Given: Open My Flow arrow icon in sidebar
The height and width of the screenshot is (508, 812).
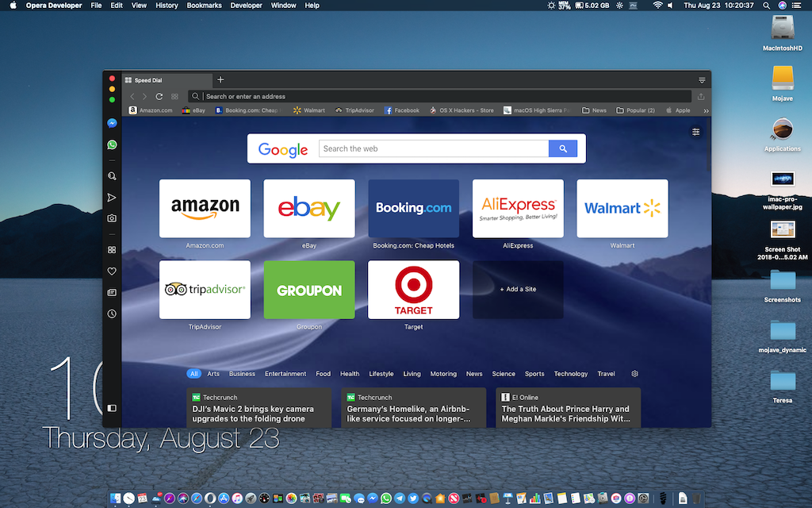Looking at the screenshot, I should [x=112, y=198].
